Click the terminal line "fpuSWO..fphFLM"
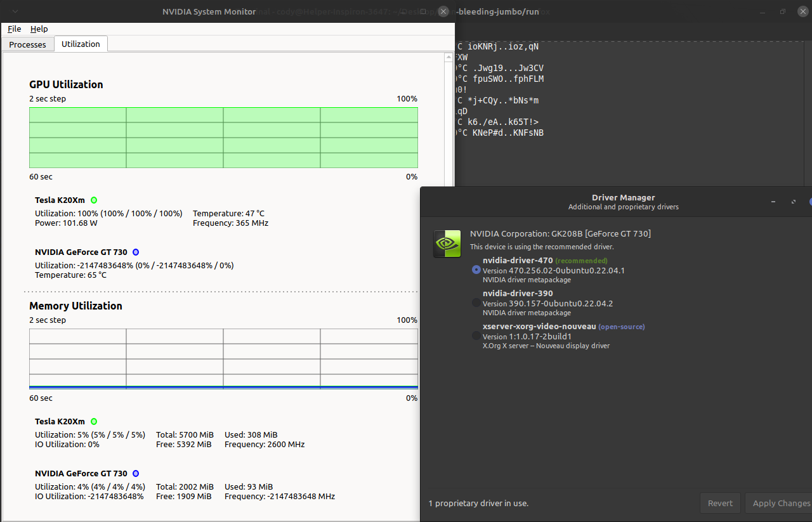 coord(508,79)
